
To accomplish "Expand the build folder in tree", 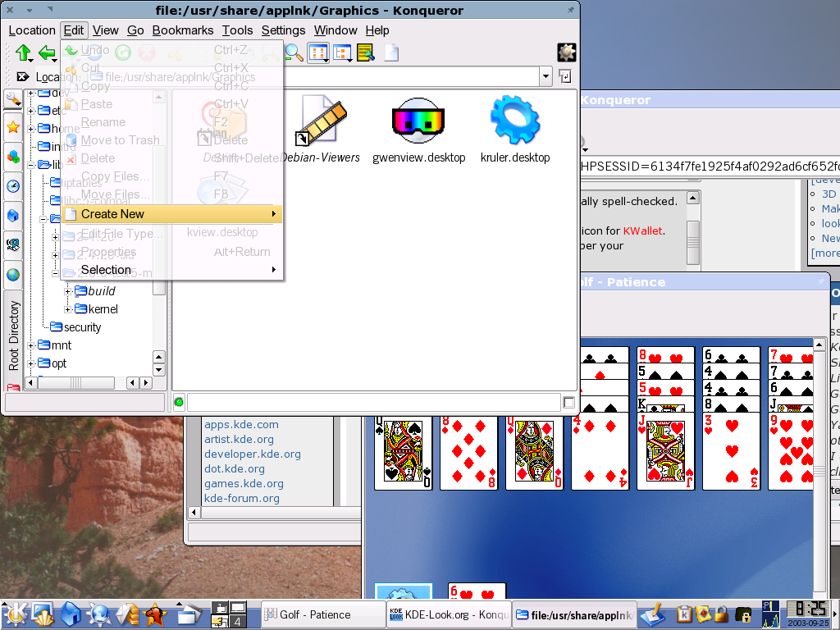I will pyautogui.click(x=67, y=291).
